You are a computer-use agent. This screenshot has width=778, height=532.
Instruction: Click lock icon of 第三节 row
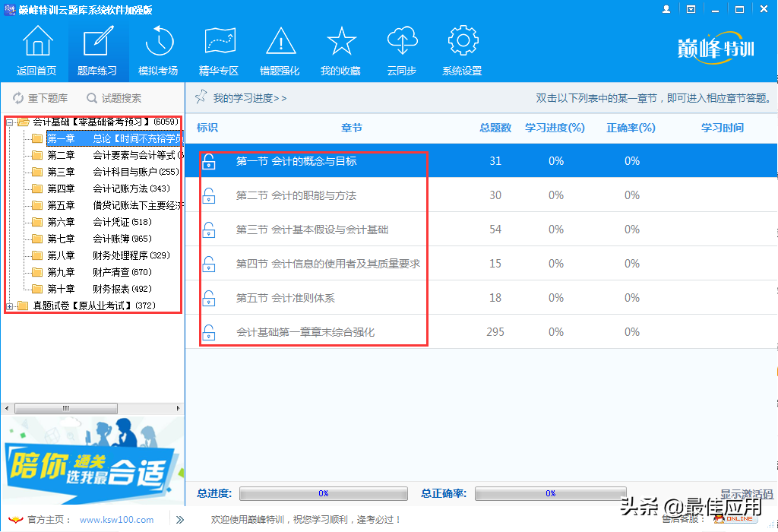(209, 230)
